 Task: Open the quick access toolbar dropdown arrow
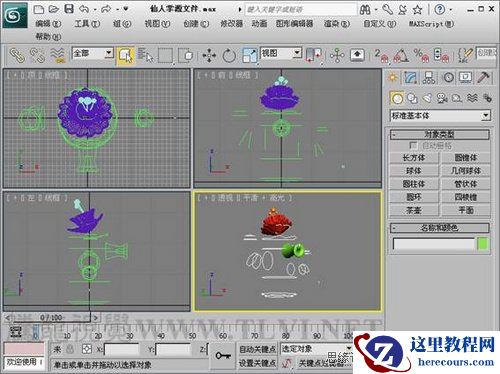(x=126, y=9)
